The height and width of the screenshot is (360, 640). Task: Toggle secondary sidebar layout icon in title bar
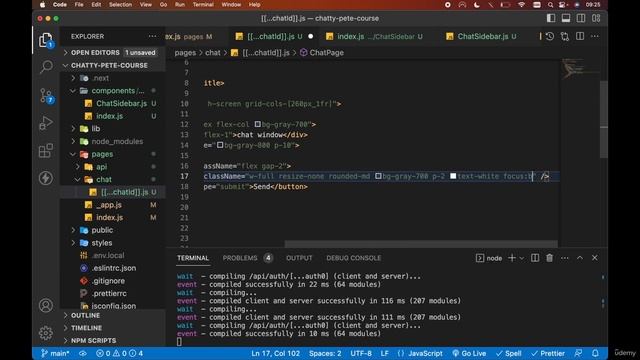581,18
